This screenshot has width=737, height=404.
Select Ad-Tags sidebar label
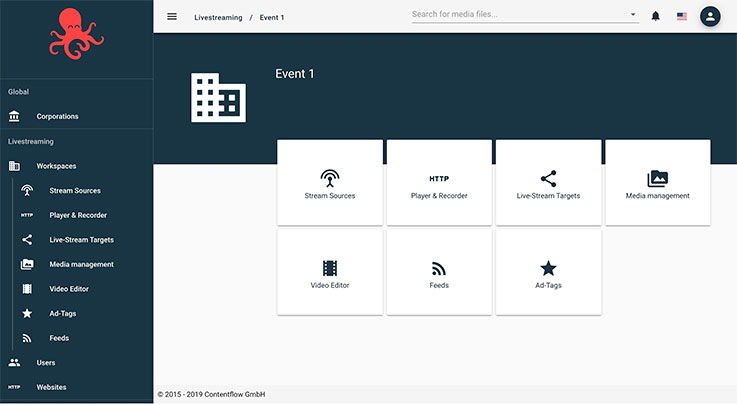point(63,313)
